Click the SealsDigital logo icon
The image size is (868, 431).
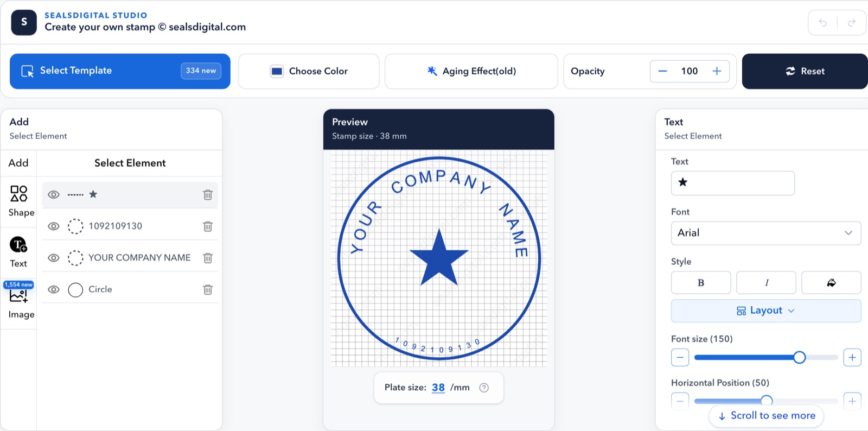(24, 22)
